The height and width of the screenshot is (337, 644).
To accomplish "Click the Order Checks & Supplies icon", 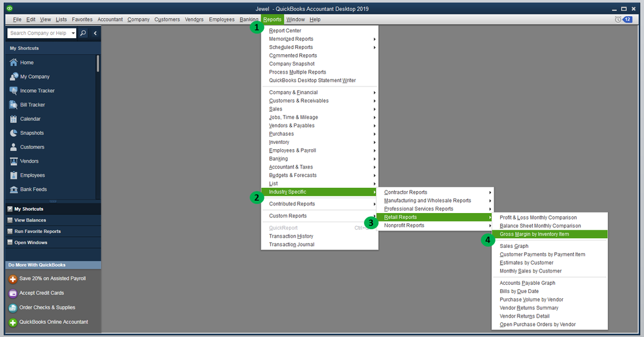I will [13, 308].
